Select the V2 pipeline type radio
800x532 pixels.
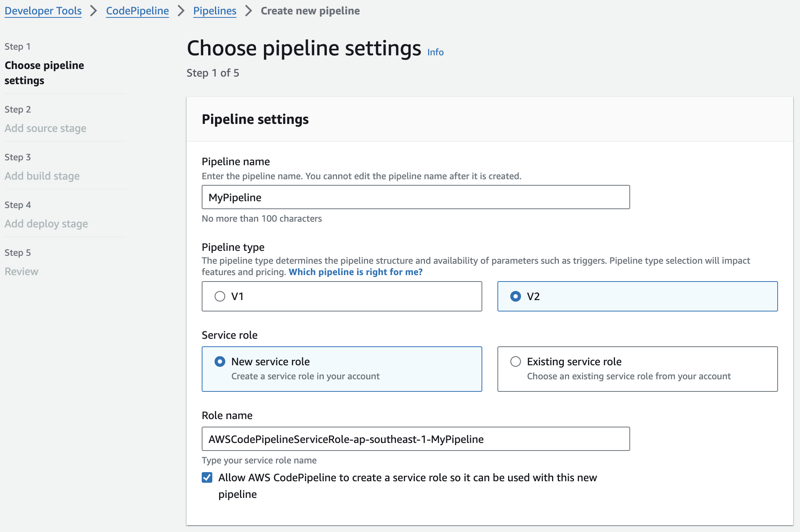click(515, 296)
